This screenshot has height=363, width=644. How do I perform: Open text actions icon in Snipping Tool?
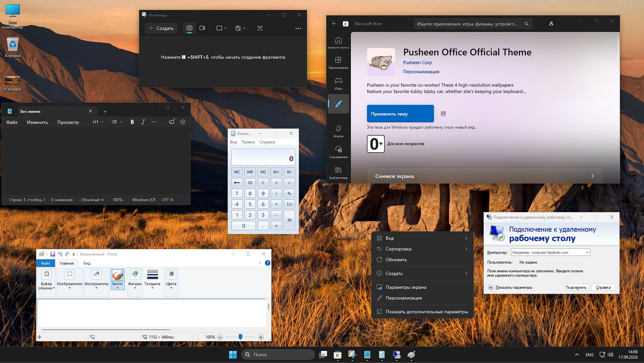pyautogui.click(x=260, y=28)
